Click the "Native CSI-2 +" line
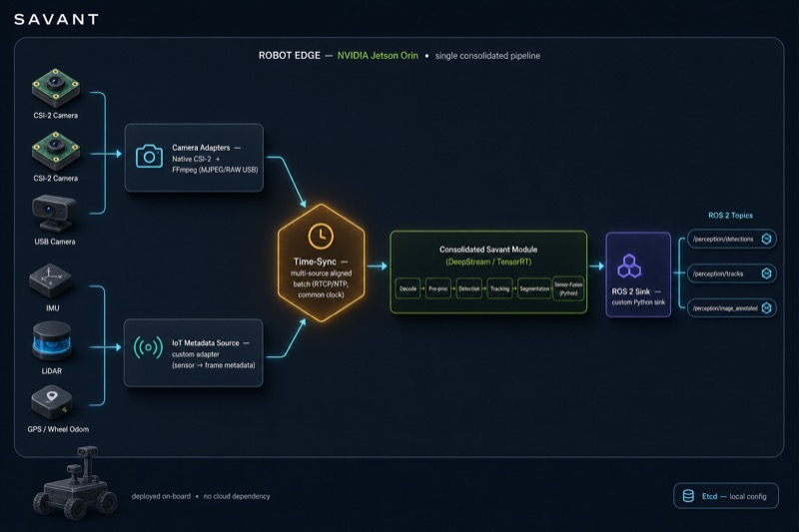Screen dimensions: 799x532 point(196,159)
